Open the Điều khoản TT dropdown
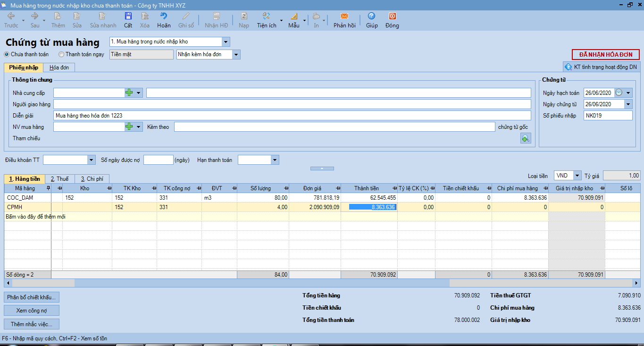 click(92, 160)
